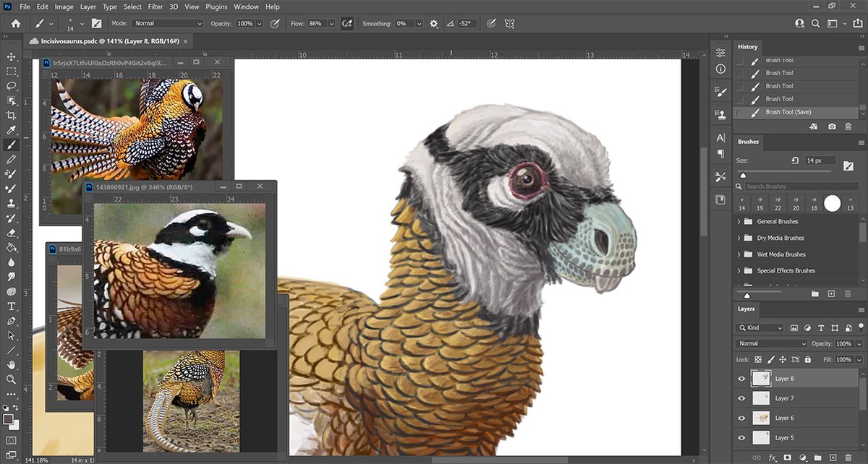Select the Brushes panel tab

[748, 142]
